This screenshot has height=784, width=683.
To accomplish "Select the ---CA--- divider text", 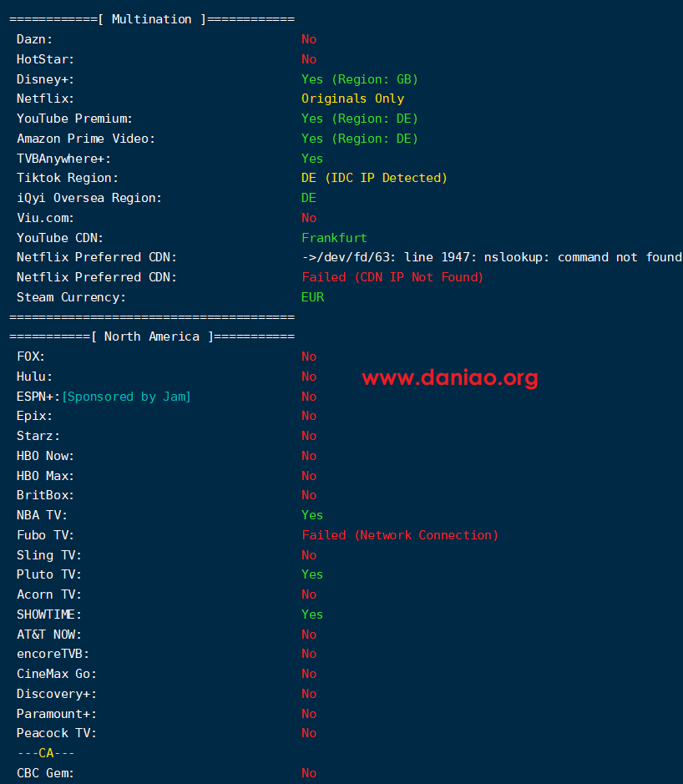I will 46,753.
